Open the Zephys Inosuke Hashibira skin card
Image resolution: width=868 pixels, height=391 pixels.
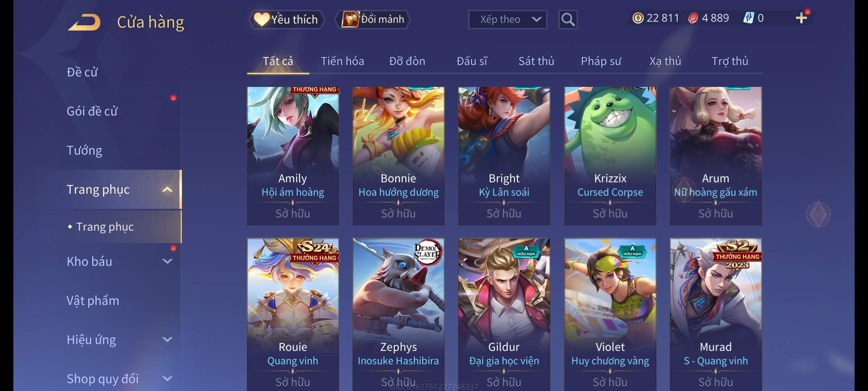pyautogui.click(x=398, y=314)
